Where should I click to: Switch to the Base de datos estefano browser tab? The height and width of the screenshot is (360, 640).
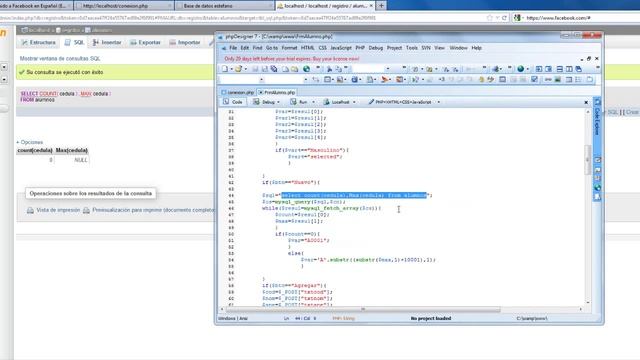225,6
